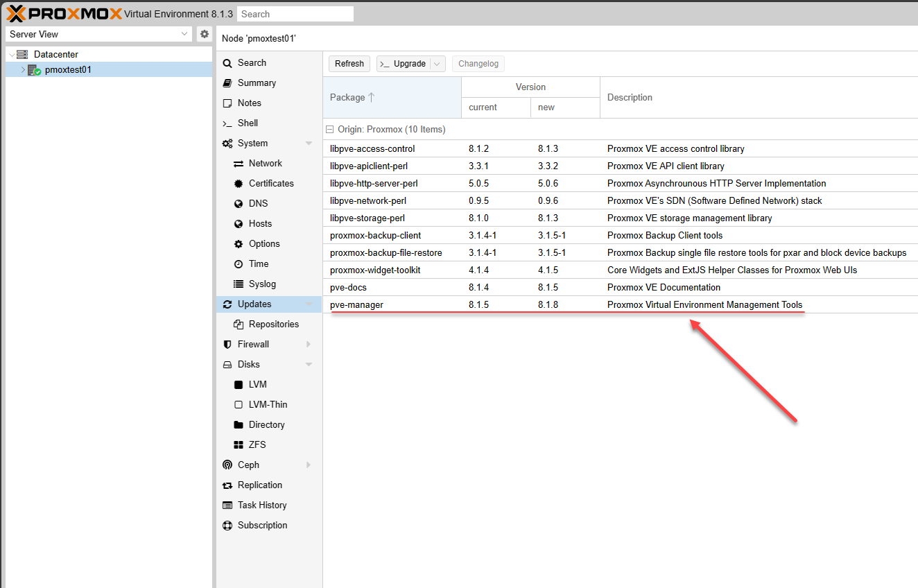The height and width of the screenshot is (588, 918).
Task: Select the ZFS storage item
Action: pos(257,444)
